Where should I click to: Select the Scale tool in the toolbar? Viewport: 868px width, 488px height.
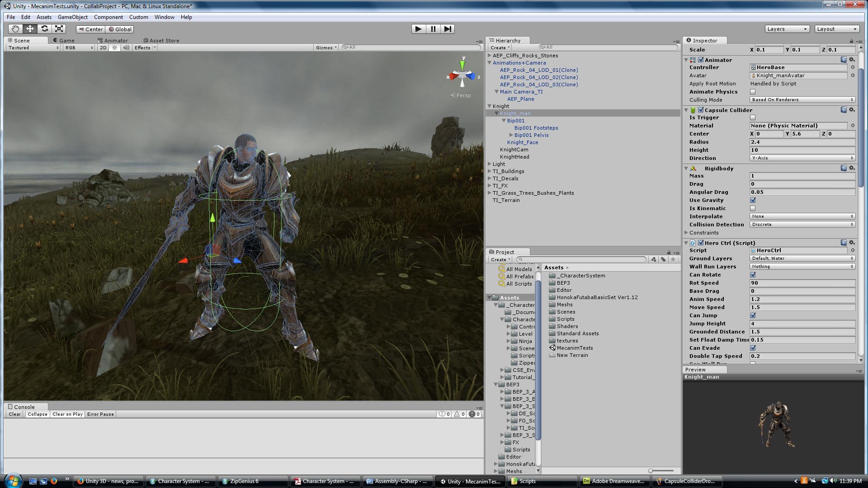click(x=59, y=29)
